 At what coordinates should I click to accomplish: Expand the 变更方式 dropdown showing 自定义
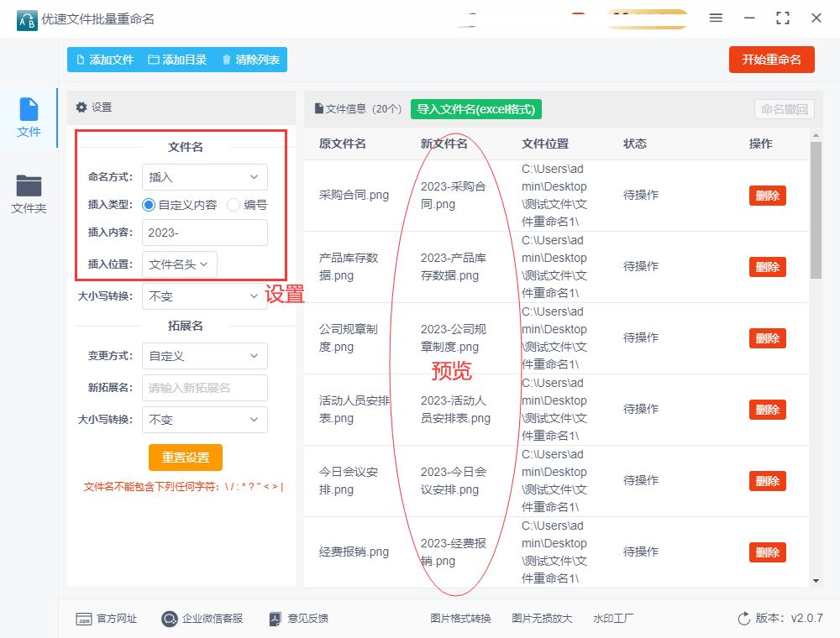coord(204,356)
